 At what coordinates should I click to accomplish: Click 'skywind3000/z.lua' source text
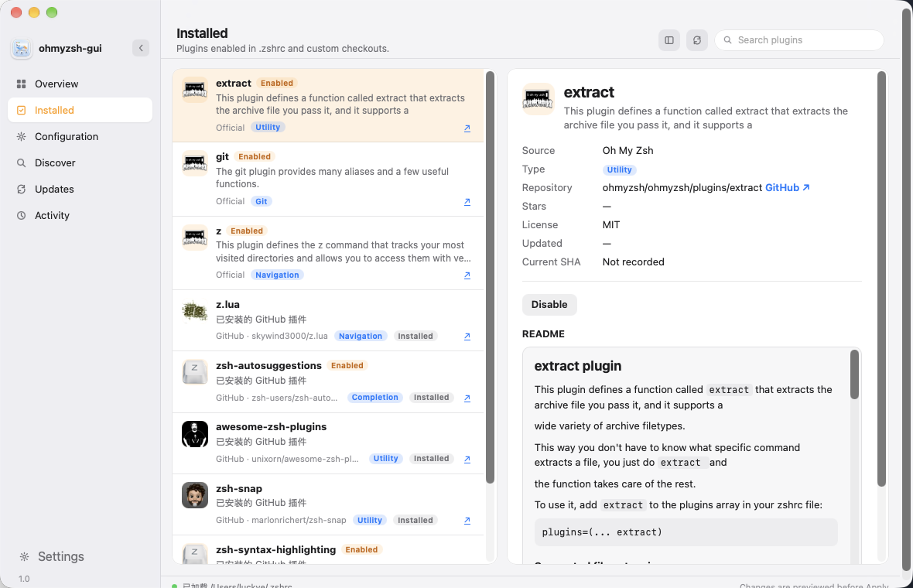289,336
